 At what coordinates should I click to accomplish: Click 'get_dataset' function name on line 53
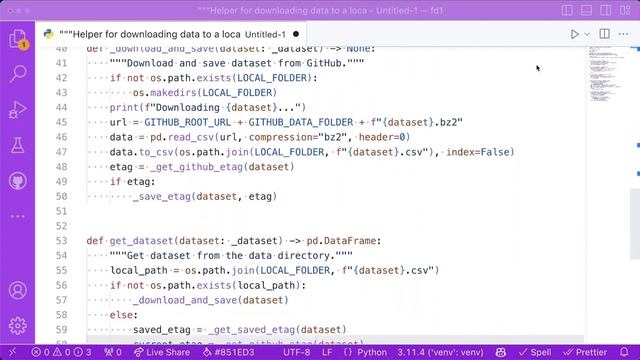tap(142, 241)
